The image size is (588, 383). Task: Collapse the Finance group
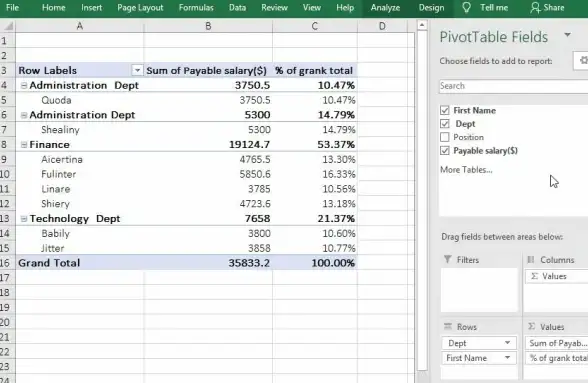coord(24,144)
